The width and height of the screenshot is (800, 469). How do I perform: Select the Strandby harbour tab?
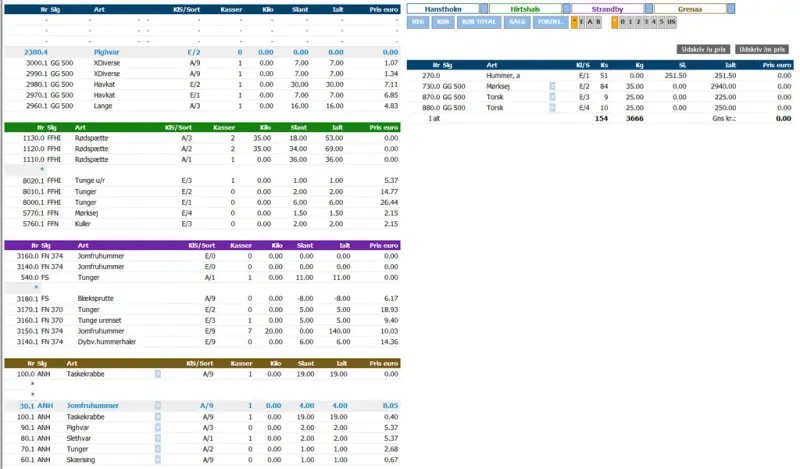point(607,9)
